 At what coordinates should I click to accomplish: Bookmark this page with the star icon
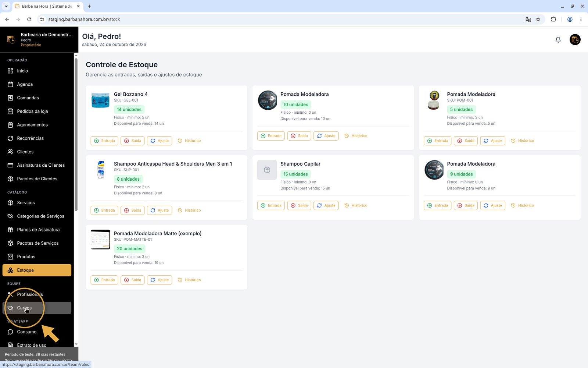click(538, 19)
